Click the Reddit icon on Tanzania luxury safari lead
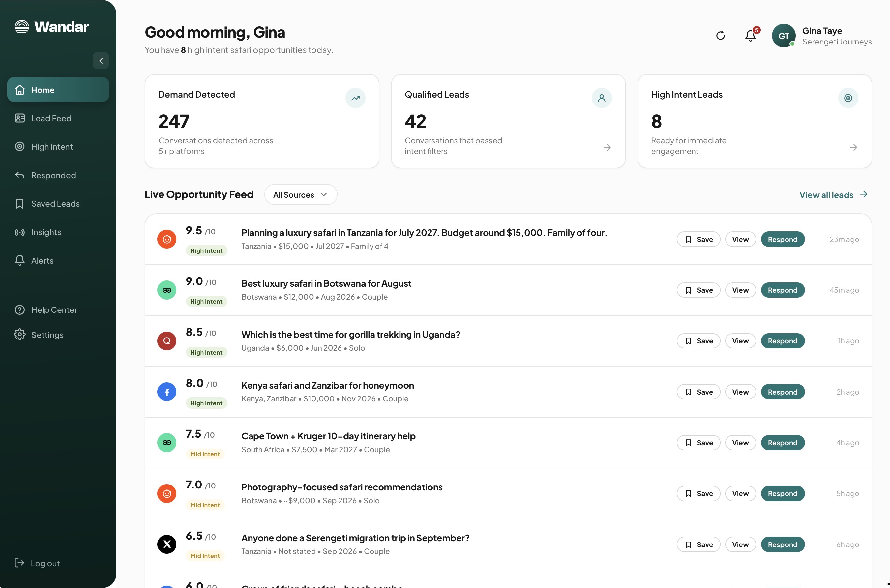This screenshot has width=890, height=588. (167, 239)
